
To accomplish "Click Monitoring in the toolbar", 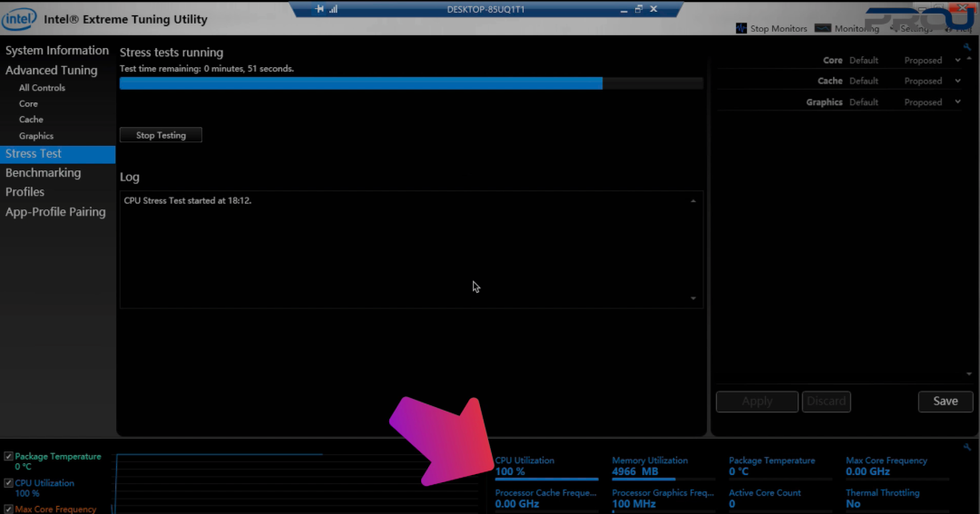I will pos(847,28).
